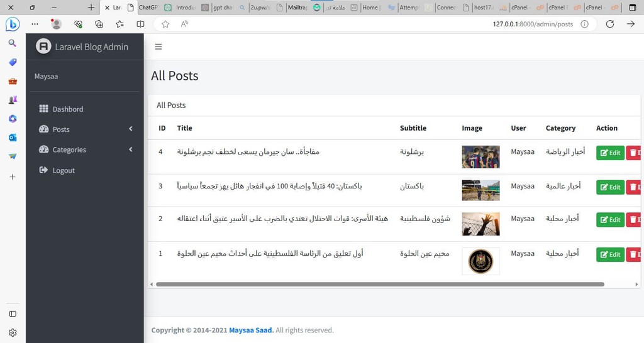Image resolution: width=644 pixels, height=343 pixels.
Task: Click the football players thumbnail of post 4
Action: tap(480, 156)
